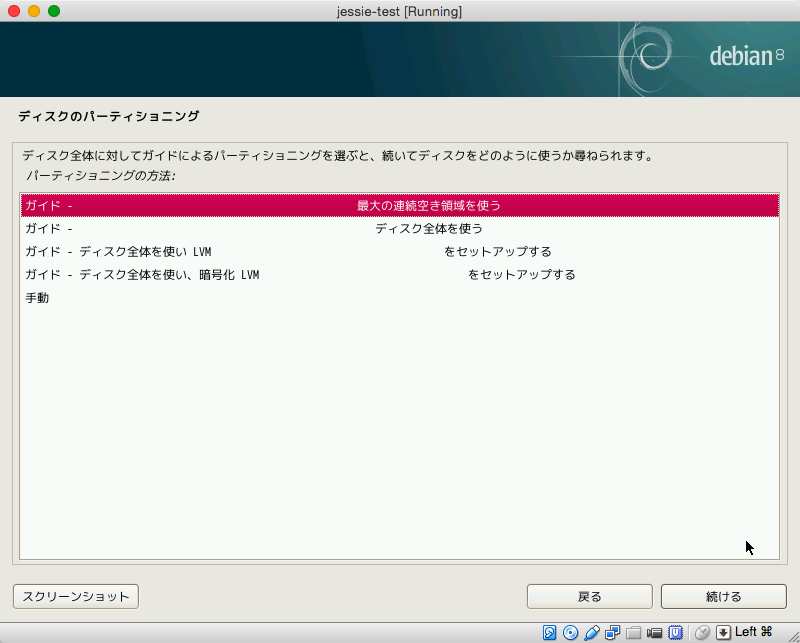Image resolution: width=800 pixels, height=643 pixels.
Task: Maximize the jessie-test VM window
Action: 54,11
